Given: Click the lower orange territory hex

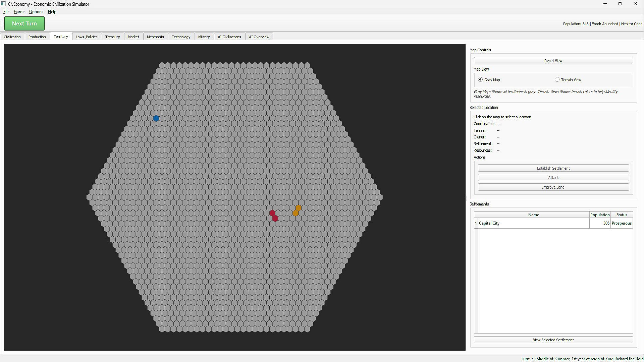Looking at the screenshot, I should [296, 213].
